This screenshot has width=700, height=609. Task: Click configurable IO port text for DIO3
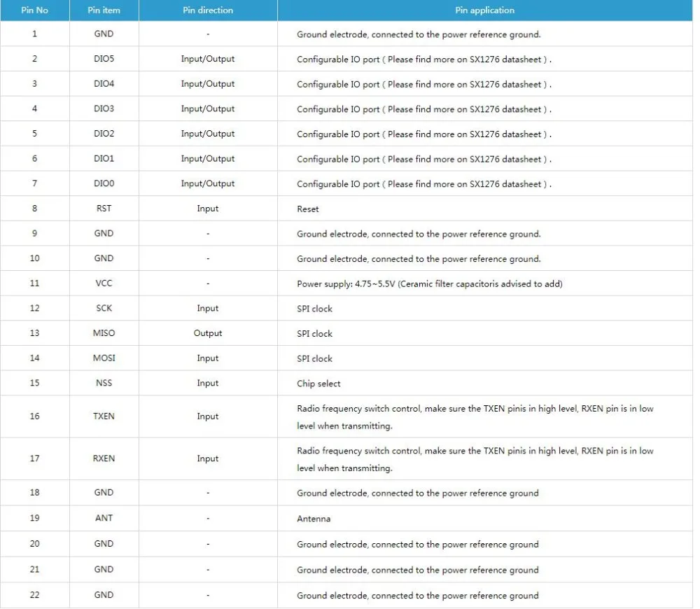(424, 109)
